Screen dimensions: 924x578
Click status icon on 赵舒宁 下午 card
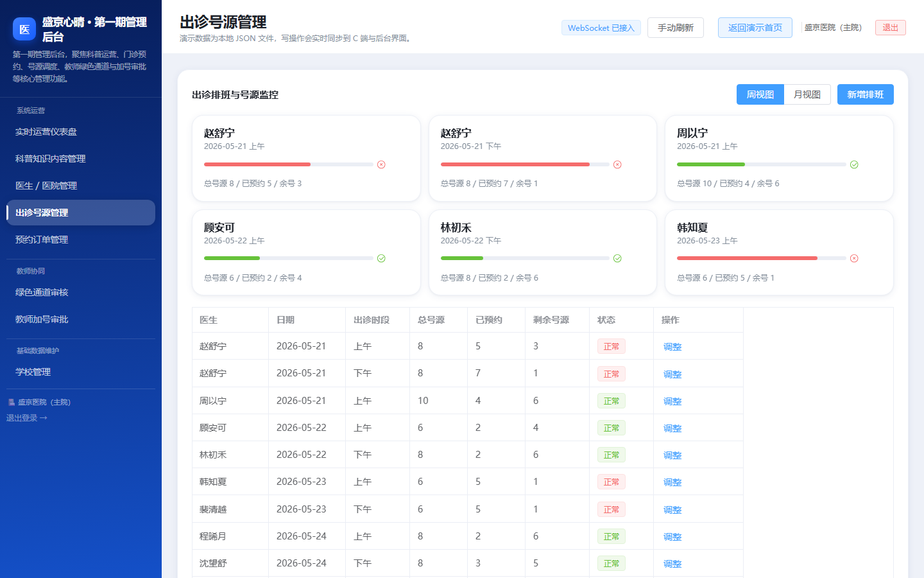[617, 164]
